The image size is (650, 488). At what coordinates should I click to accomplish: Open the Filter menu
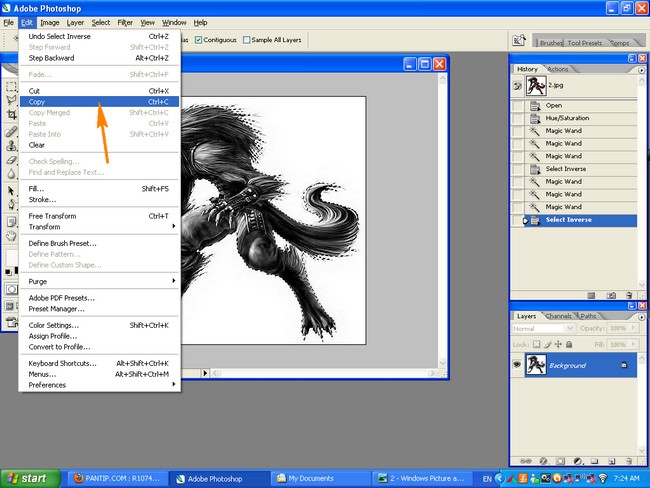pos(125,23)
